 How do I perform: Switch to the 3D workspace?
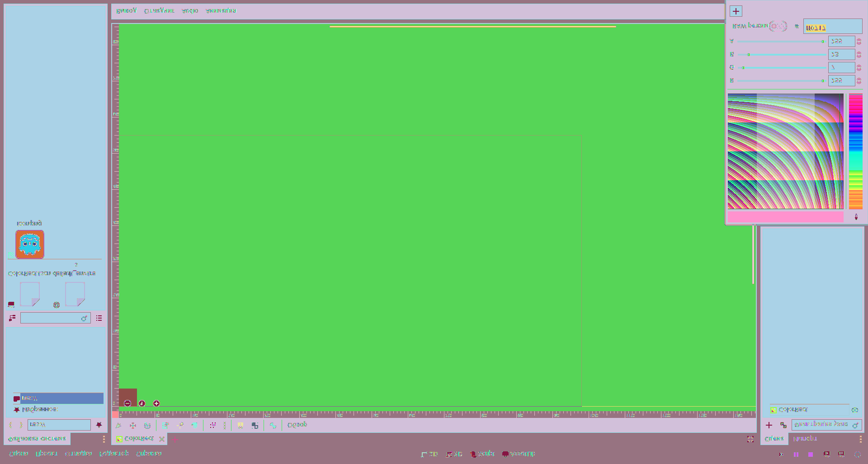454,454
